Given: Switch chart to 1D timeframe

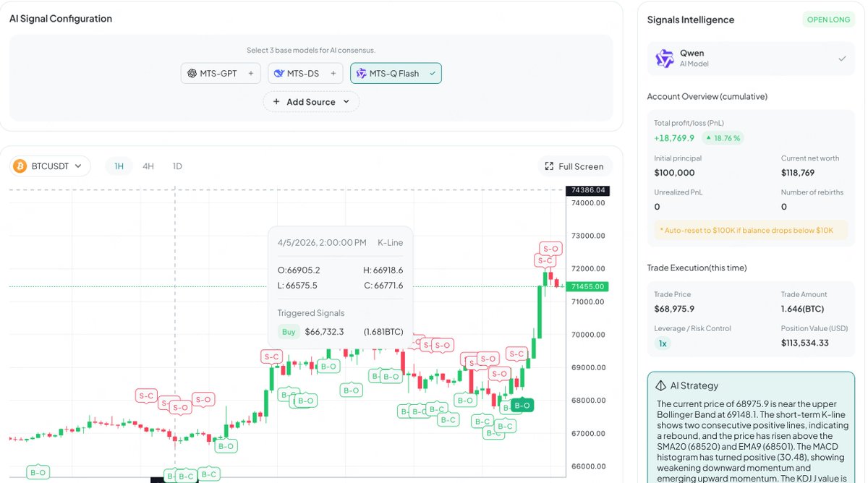Looking at the screenshot, I should [177, 166].
